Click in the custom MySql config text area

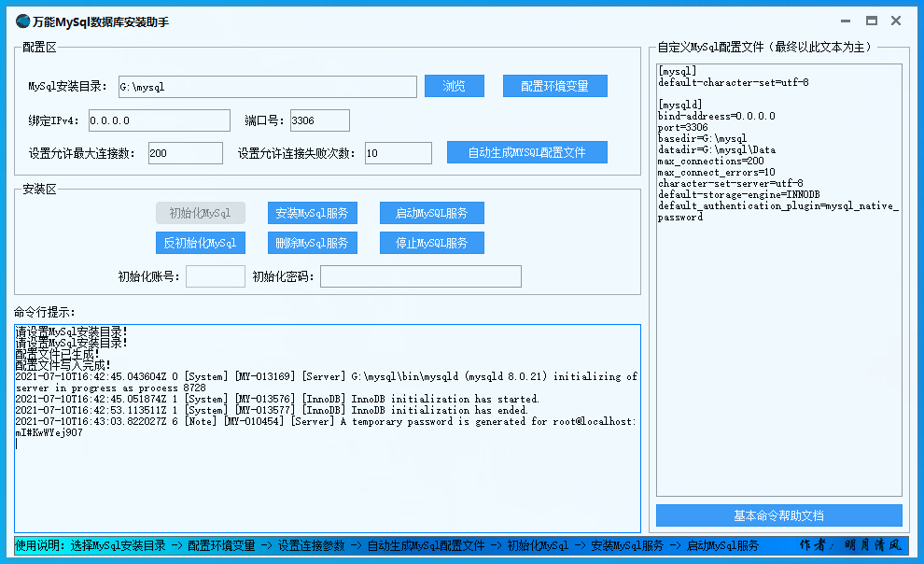[x=778, y=355]
